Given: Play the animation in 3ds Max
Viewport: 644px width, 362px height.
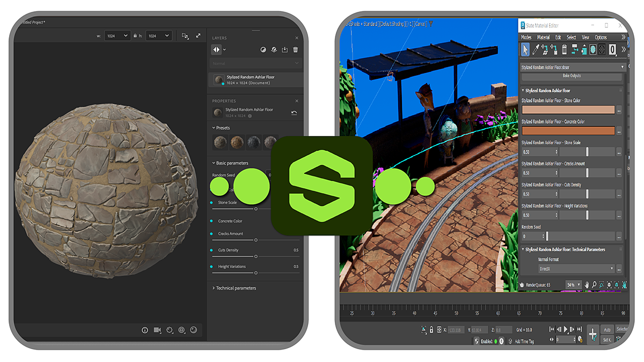Looking at the screenshot, I should point(565,329).
